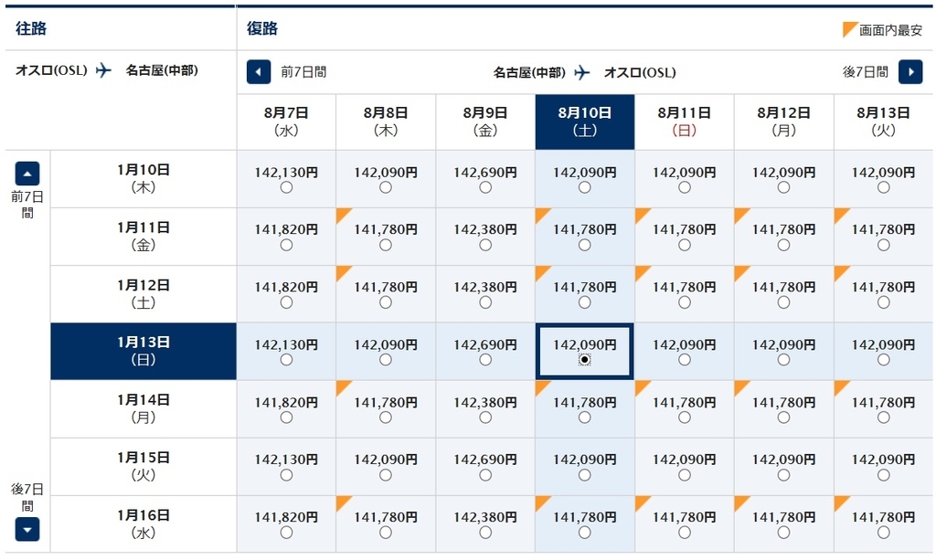The height and width of the screenshot is (560, 936).
Task: Click the 141,780円 price for Jan 16, Aug 11
Action: (684, 517)
